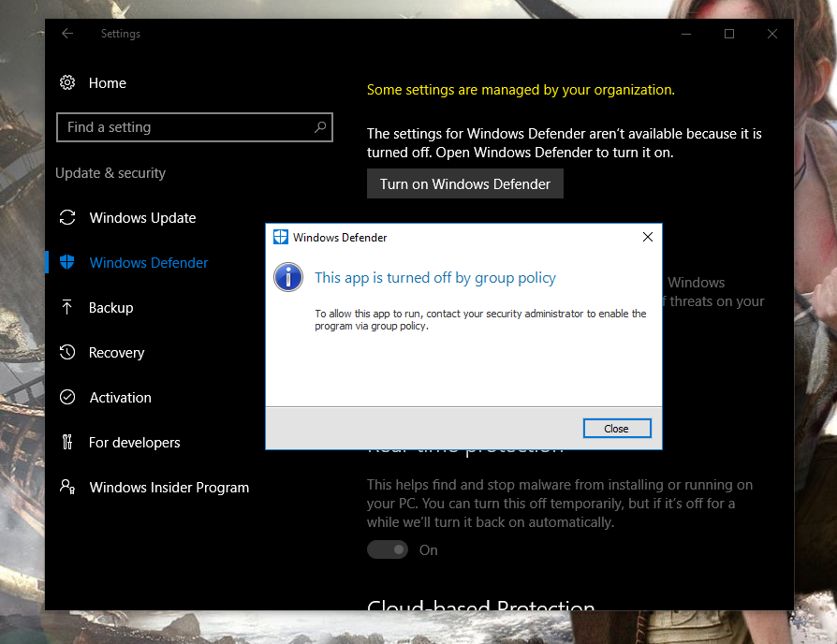Screen dimensions: 837x644
Task: Select Windows Defender in the sidebar
Action: 149,262
